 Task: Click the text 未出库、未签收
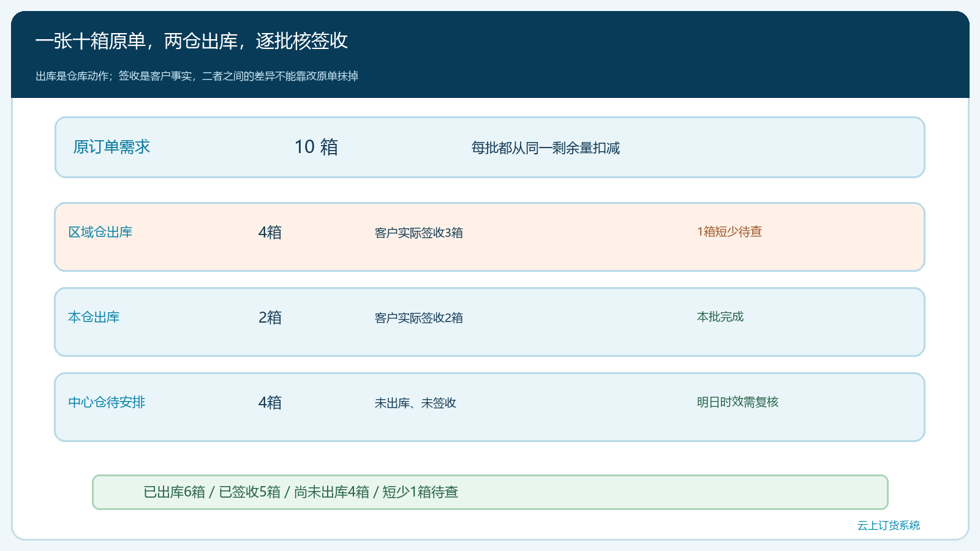click(x=415, y=403)
